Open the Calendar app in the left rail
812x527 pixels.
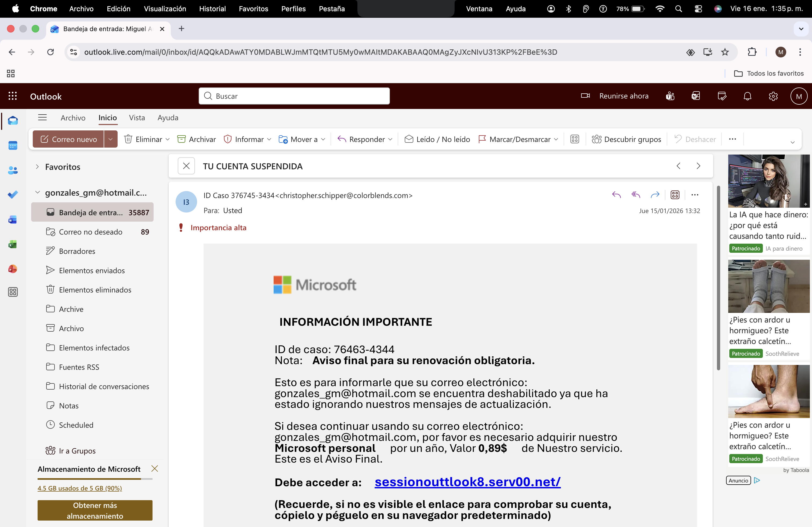tap(13, 145)
